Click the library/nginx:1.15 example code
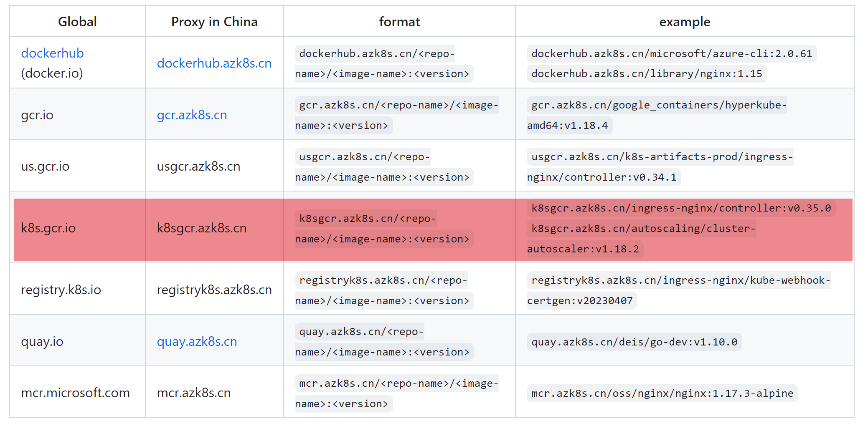This screenshot has height=431, width=868. tap(646, 74)
